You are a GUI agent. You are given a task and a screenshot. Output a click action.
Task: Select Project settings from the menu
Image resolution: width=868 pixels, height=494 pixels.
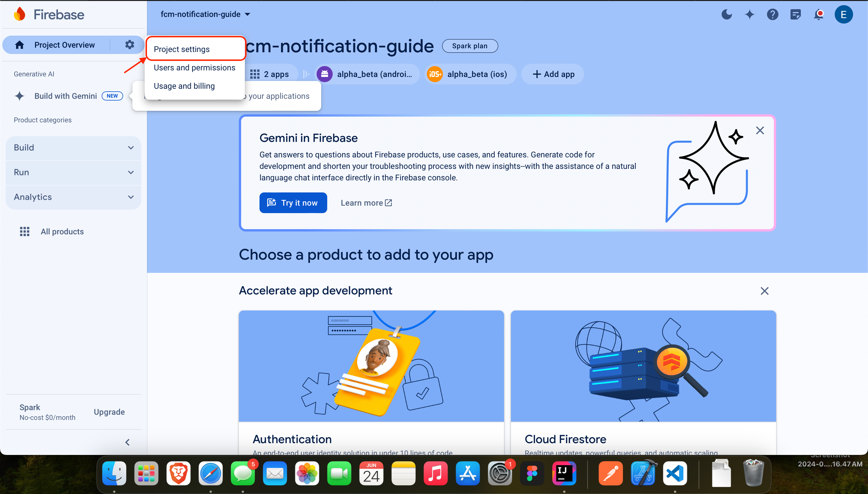coord(182,49)
